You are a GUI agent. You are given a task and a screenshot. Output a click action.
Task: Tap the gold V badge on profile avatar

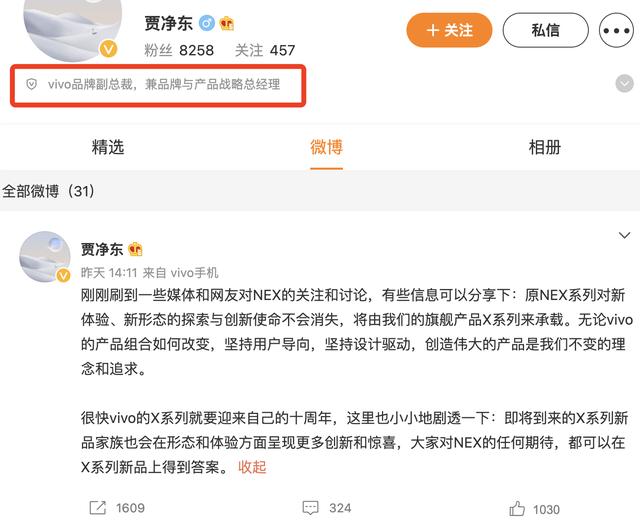(109, 50)
